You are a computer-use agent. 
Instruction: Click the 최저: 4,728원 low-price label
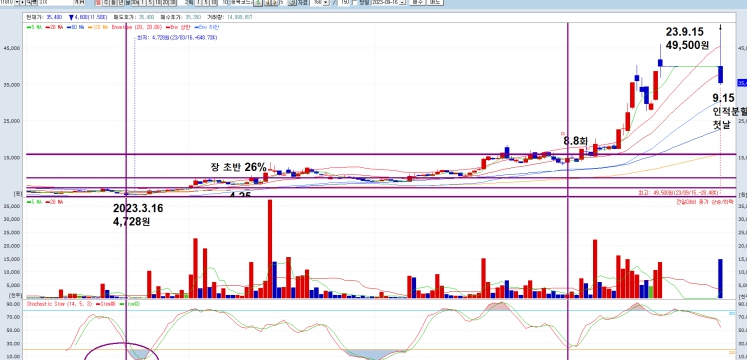177,37
